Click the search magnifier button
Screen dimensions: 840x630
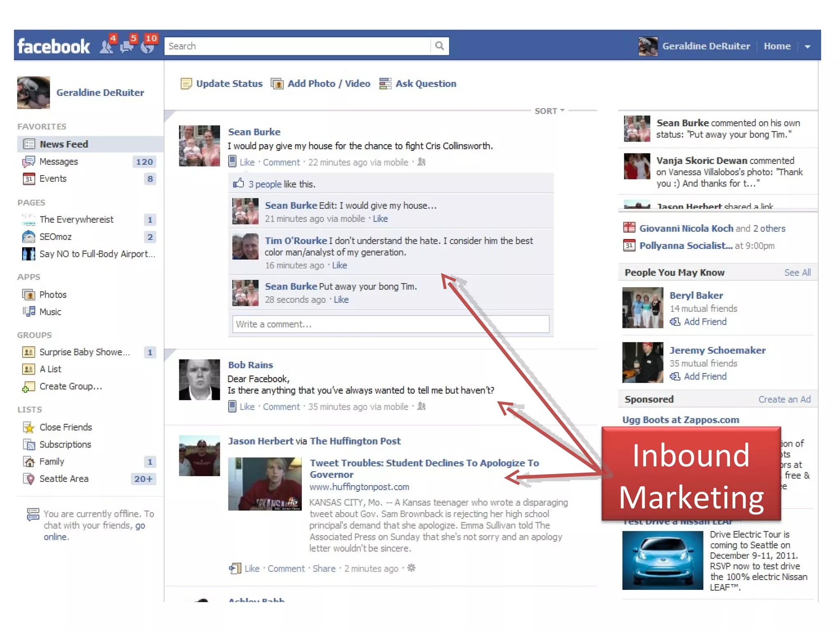point(440,46)
